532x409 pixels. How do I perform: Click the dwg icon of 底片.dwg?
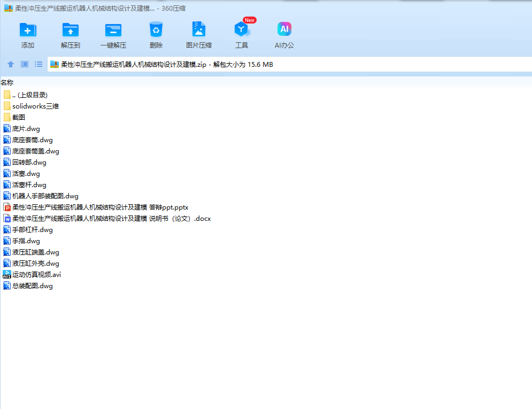click(7, 128)
